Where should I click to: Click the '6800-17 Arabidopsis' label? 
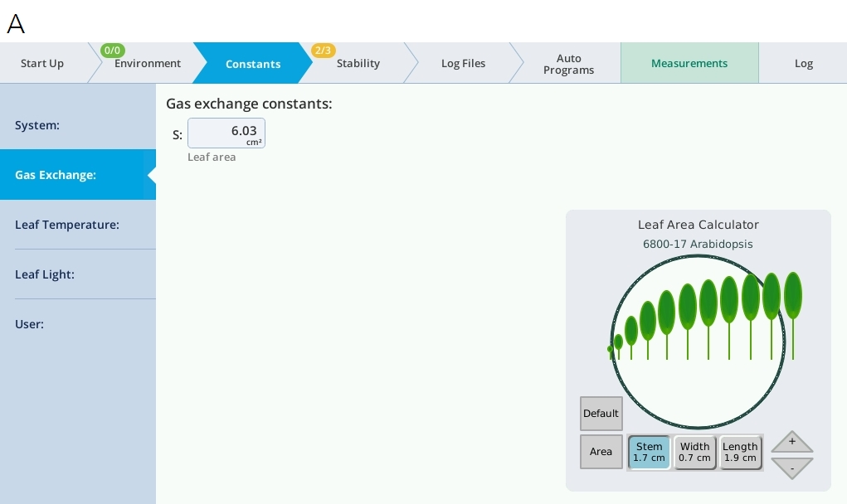point(698,244)
